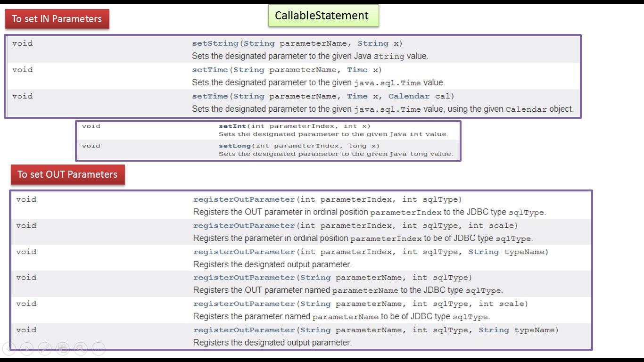Open the setTime with Calendar cal link

click(x=210, y=96)
